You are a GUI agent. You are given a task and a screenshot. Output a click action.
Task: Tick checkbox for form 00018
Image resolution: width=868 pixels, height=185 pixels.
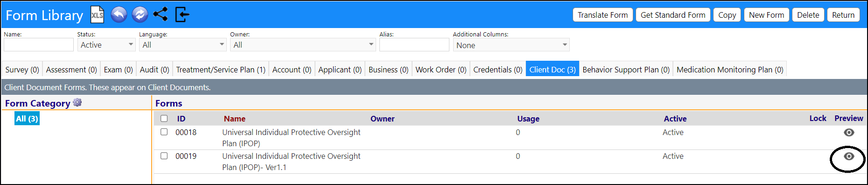[x=164, y=132]
